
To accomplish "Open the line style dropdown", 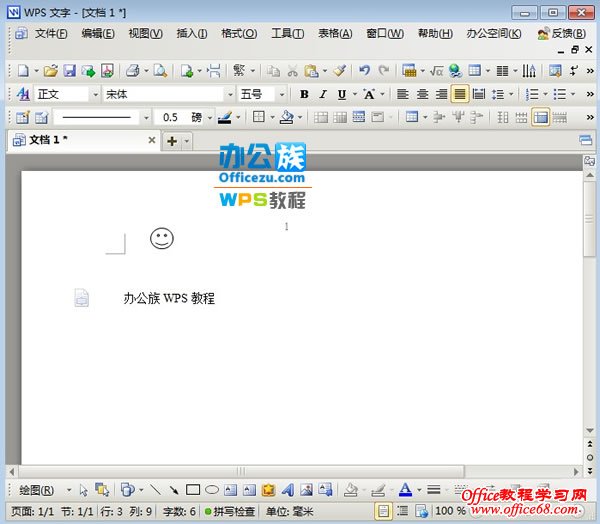I will pos(146,118).
